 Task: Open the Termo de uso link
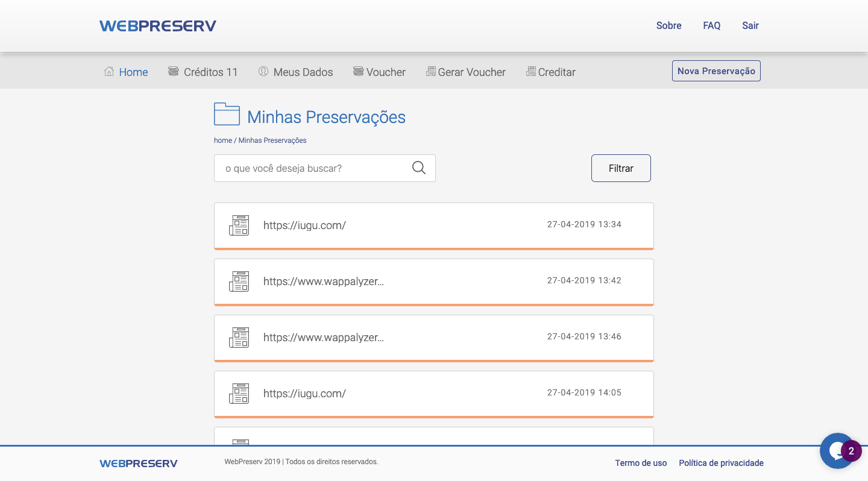[641, 463]
